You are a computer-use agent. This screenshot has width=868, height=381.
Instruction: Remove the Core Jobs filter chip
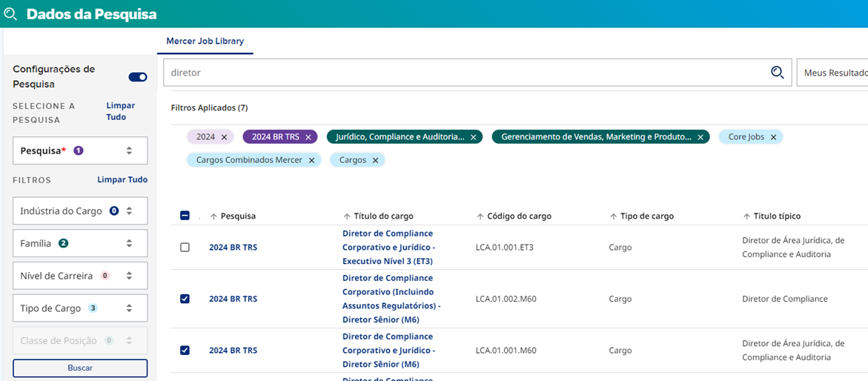point(773,137)
